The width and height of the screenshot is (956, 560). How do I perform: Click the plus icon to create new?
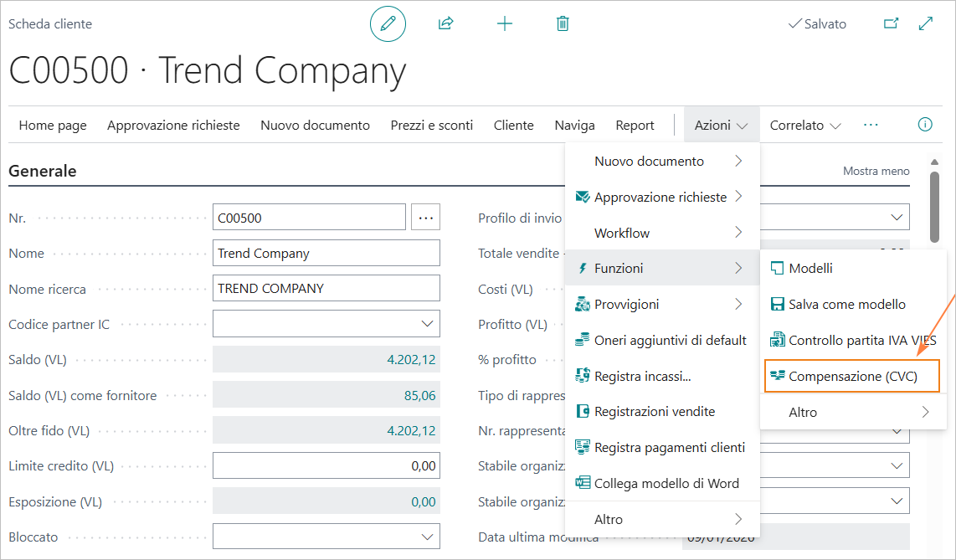click(505, 24)
